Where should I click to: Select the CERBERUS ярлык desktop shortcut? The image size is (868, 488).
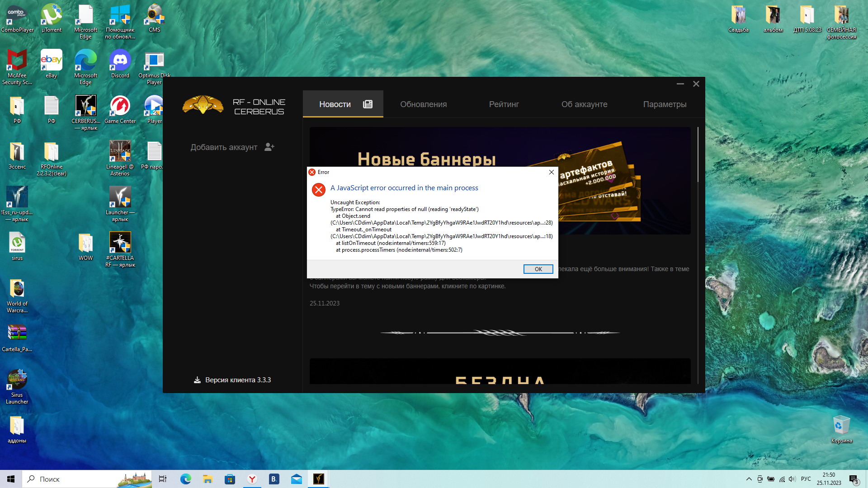click(86, 113)
